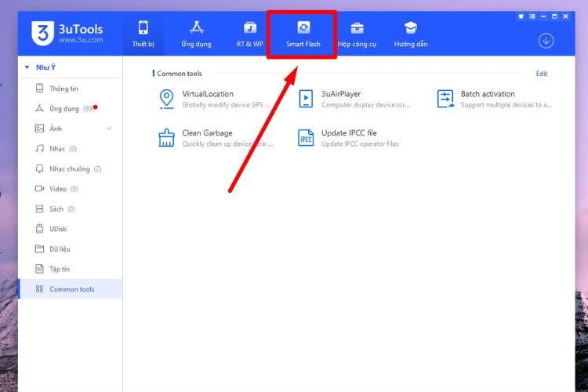Open the list menu icon in title bar

pyautogui.click(x=532, y=16)
